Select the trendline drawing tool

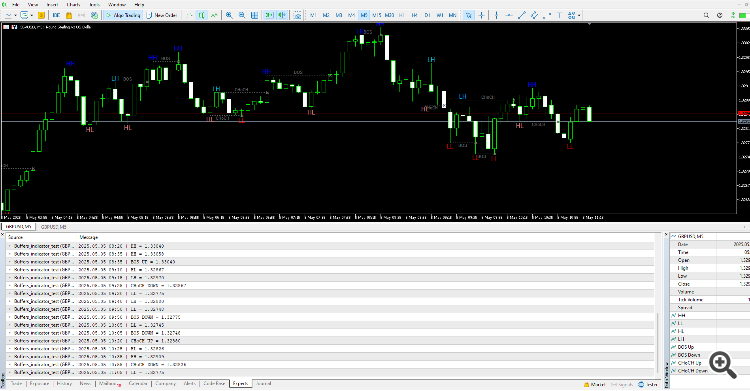tap(522, 15)
